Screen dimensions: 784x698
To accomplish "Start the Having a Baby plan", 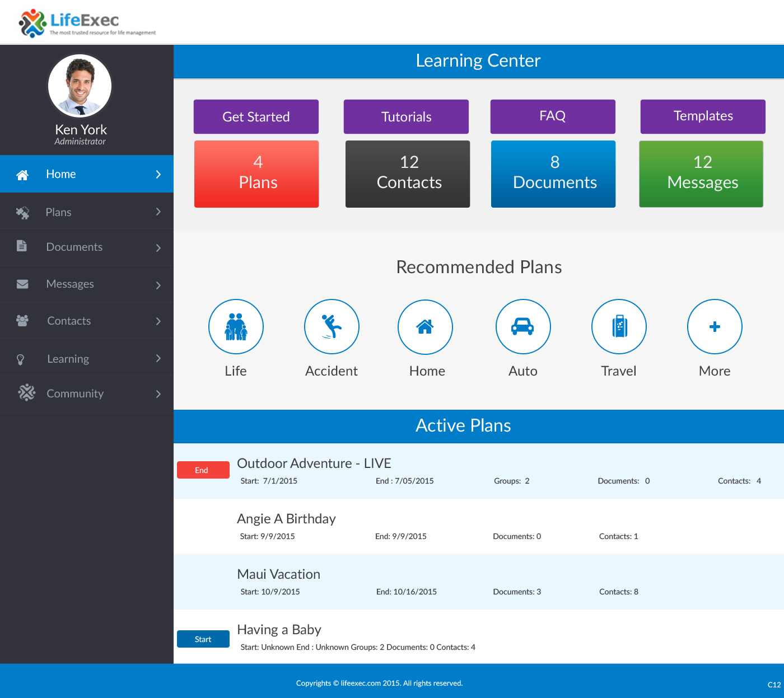I will pos(203,639).
